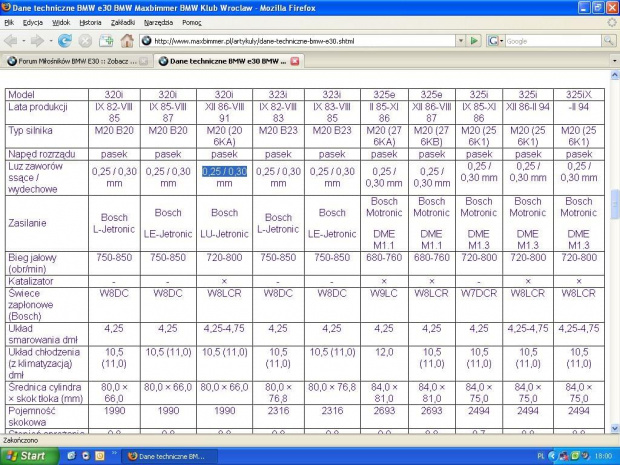Open the Widok menu

(x=61, y=23)
